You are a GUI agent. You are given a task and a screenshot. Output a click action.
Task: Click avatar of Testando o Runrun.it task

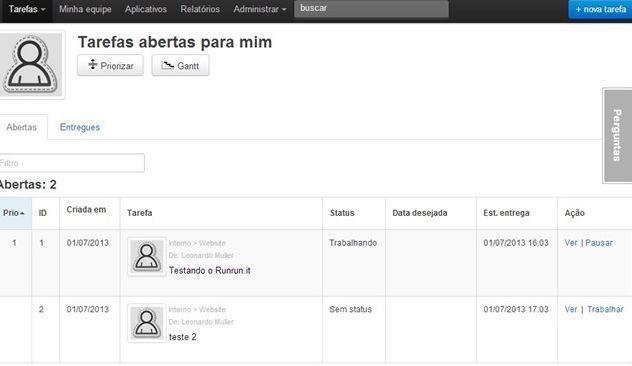[x=147, y=257]
